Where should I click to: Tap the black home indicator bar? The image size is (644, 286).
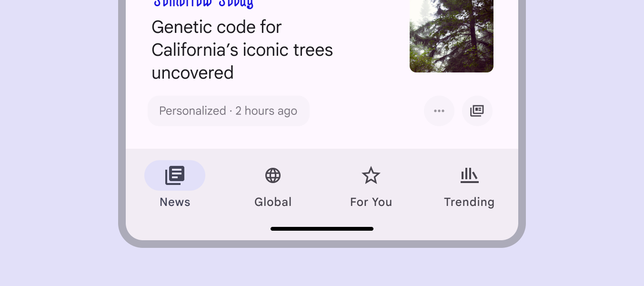(322, 229)
